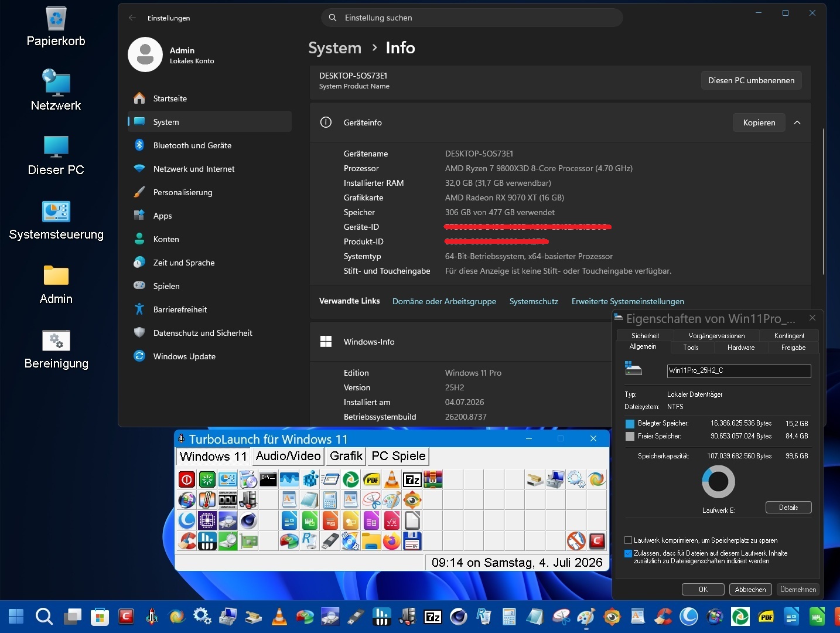Screen dimensions: 840x633
Task: Switch to Grafik tab in TurboLaunch
Action: pyautogui.click(x=346, y=456)
